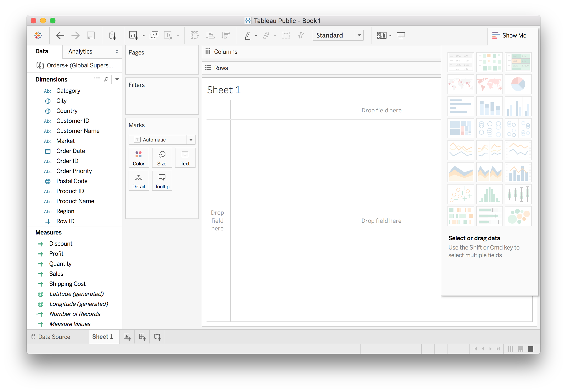Select the Profit measure field
The image size is (567, 392).
[56, 254]
